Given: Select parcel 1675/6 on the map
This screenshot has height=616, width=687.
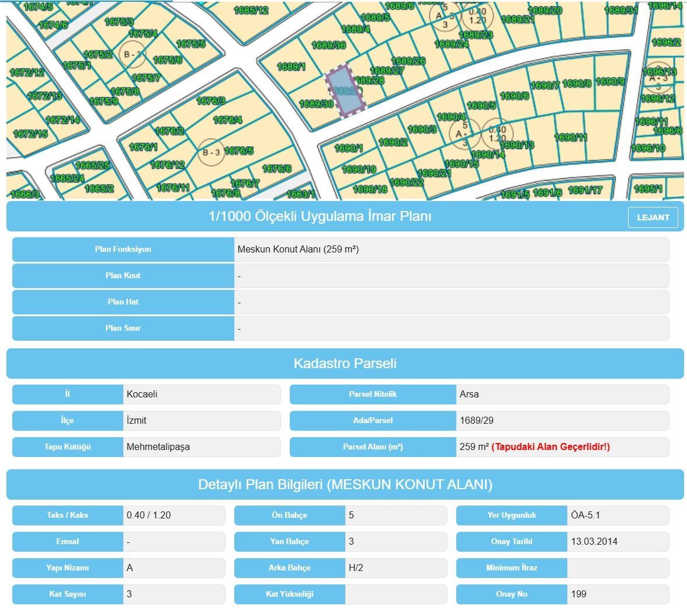Looking at the screenshot, I should [168, 60].
